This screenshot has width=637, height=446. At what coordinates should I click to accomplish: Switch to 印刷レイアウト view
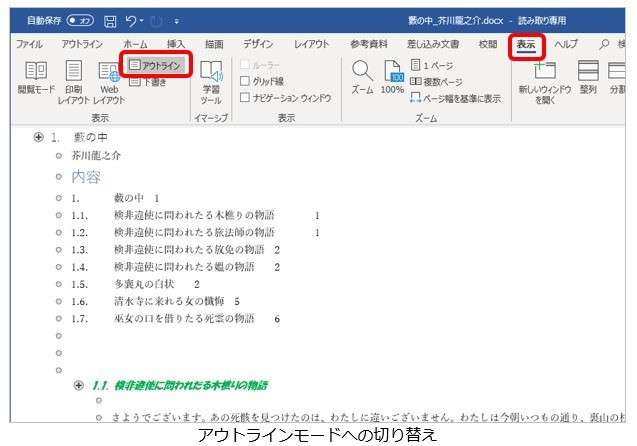point(73,81)
